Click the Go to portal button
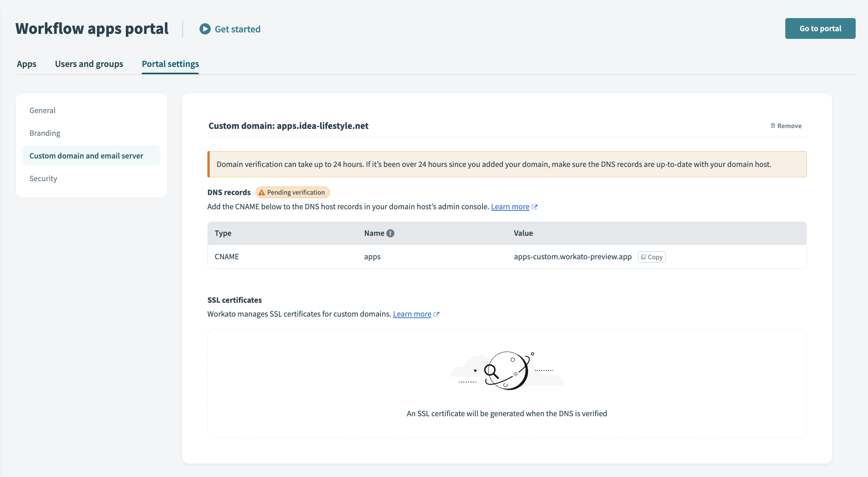 point(820,28)
